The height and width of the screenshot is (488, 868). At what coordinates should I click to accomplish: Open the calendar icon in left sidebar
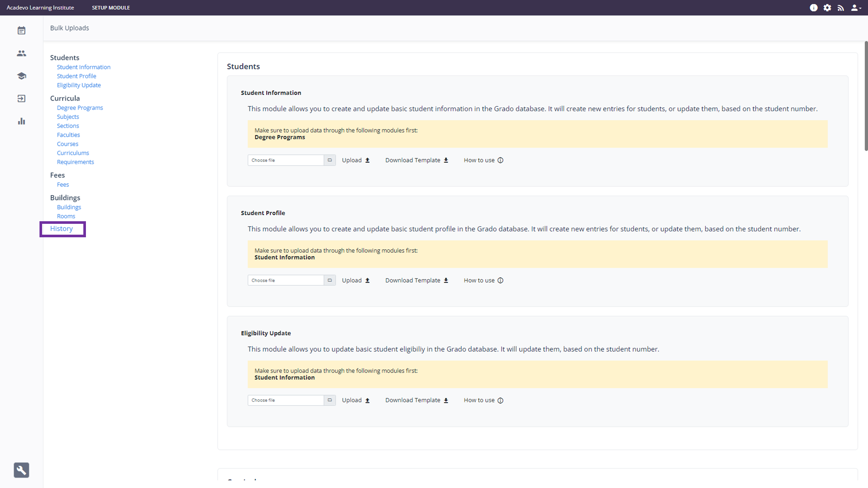(x=21, y=30)
